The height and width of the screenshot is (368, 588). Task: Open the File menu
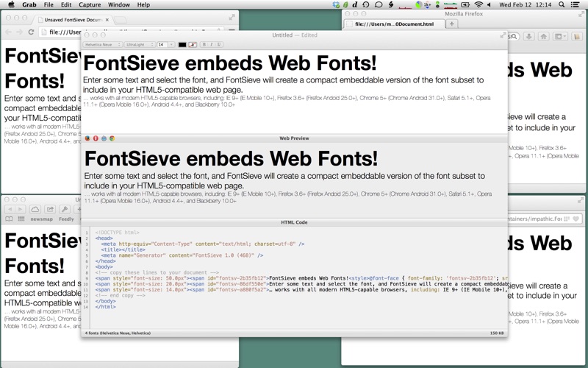coord(49,4)
